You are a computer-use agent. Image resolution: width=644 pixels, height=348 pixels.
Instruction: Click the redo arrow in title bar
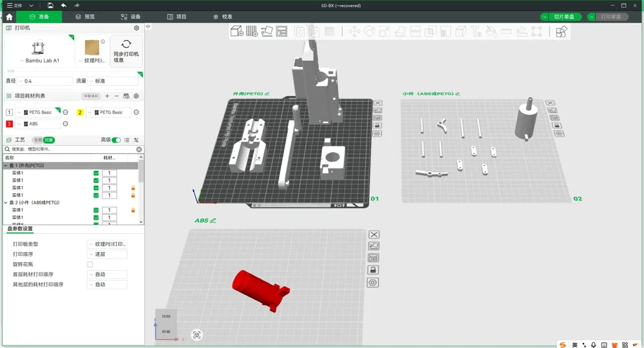pyautogui.click(x=77, y=5)
